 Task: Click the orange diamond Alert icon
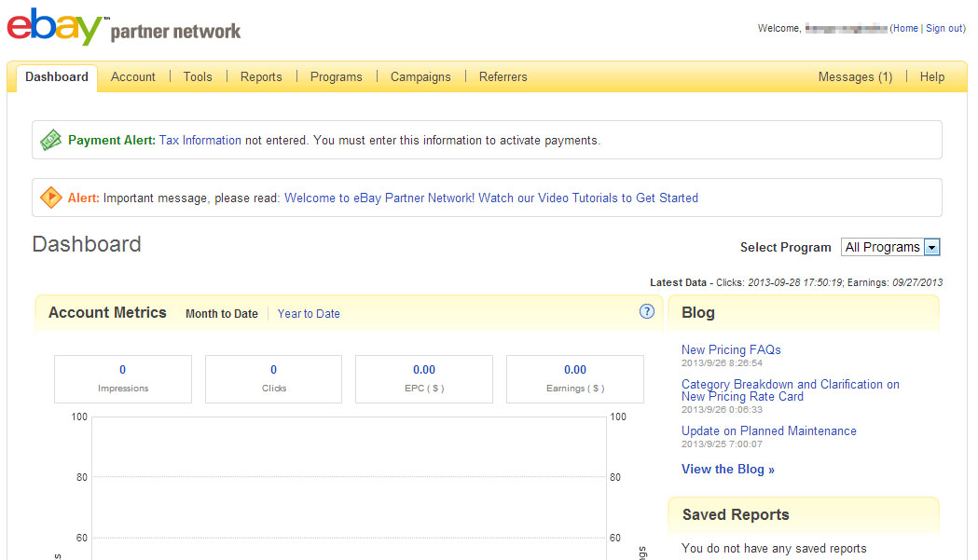click(x=50, y=198)
